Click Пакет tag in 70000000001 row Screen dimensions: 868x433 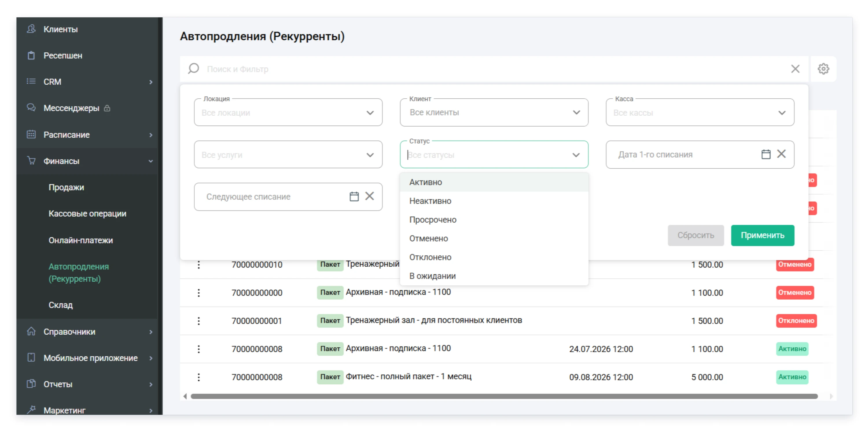tap(330, 320)
